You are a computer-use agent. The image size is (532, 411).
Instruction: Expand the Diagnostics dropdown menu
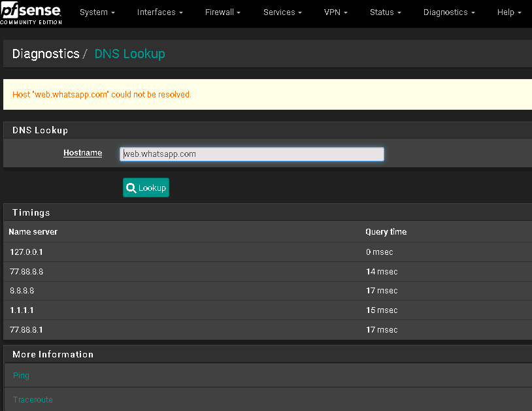(x=449, y=12)
